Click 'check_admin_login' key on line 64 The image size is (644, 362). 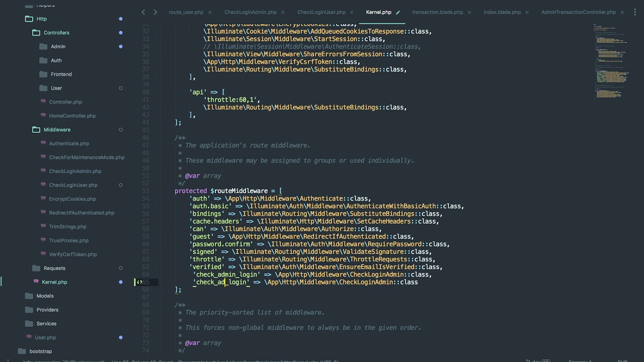(226, 275)
